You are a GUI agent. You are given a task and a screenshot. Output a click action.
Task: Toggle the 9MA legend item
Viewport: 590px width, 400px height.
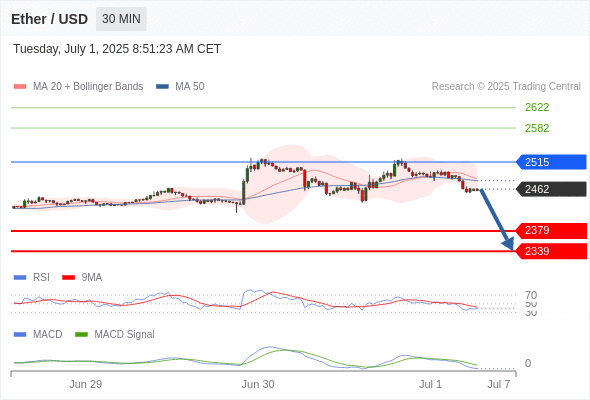coord(82,277)
